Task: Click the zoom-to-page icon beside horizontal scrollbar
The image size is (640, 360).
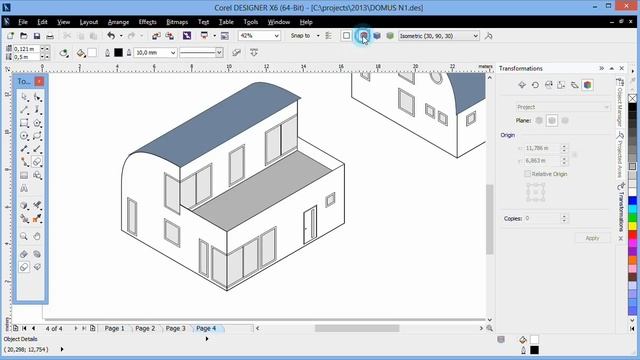Action: coord(489,328)
